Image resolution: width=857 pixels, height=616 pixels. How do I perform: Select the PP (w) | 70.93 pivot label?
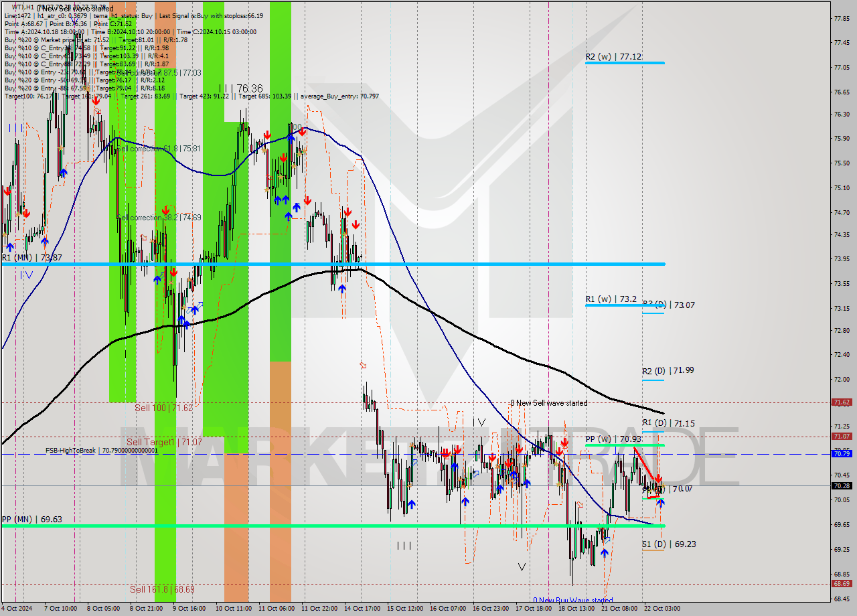pos(613,439)
